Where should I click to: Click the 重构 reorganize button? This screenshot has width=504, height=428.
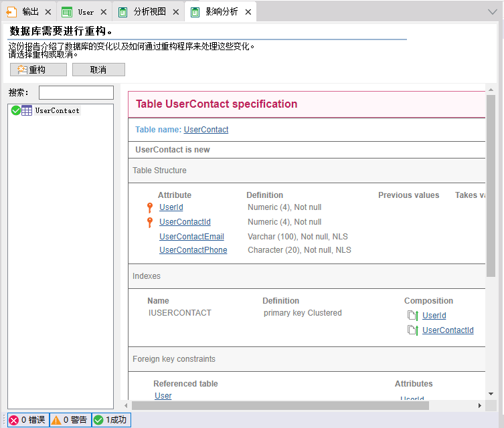pyautogui.click(x=38, y=70)
